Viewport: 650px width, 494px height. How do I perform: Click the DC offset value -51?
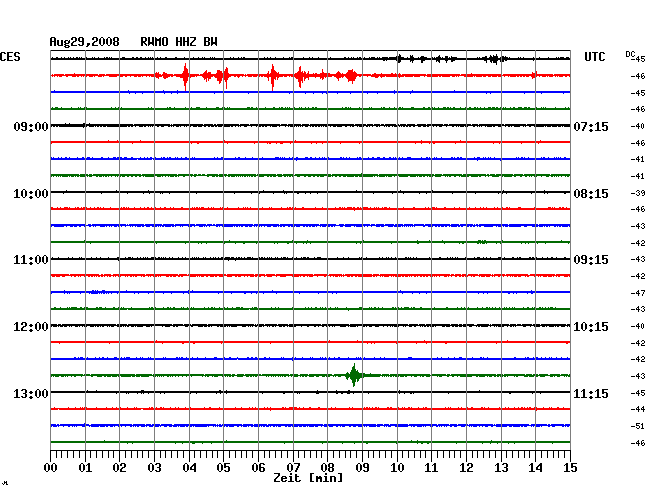(638, 426)
